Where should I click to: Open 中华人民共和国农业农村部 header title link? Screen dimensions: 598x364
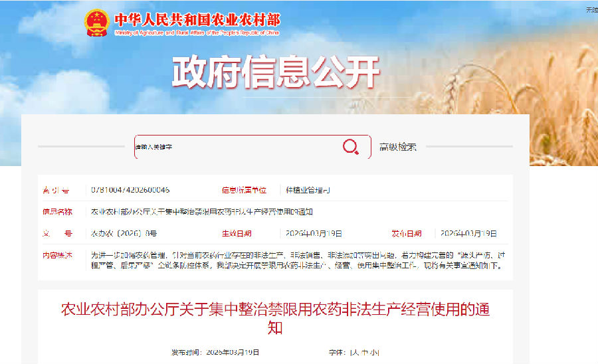(197, 20)
